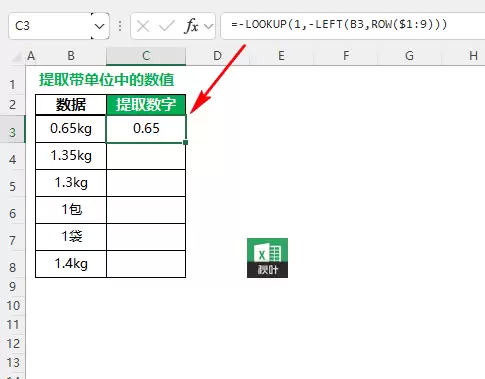Select row 4 header
The height and width of the screenshot is (379, 485).
click(12, 156)
